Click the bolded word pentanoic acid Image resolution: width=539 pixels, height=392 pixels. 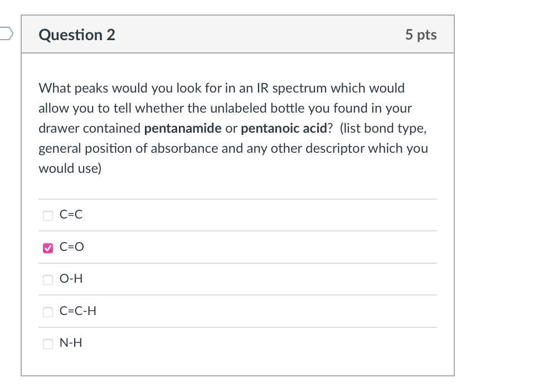(284, 128)
